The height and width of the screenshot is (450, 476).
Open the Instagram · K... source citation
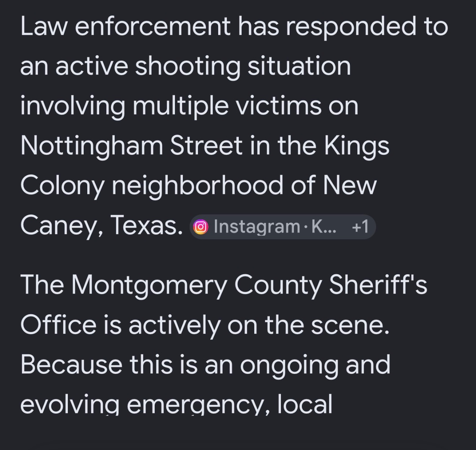pos(282,227)
